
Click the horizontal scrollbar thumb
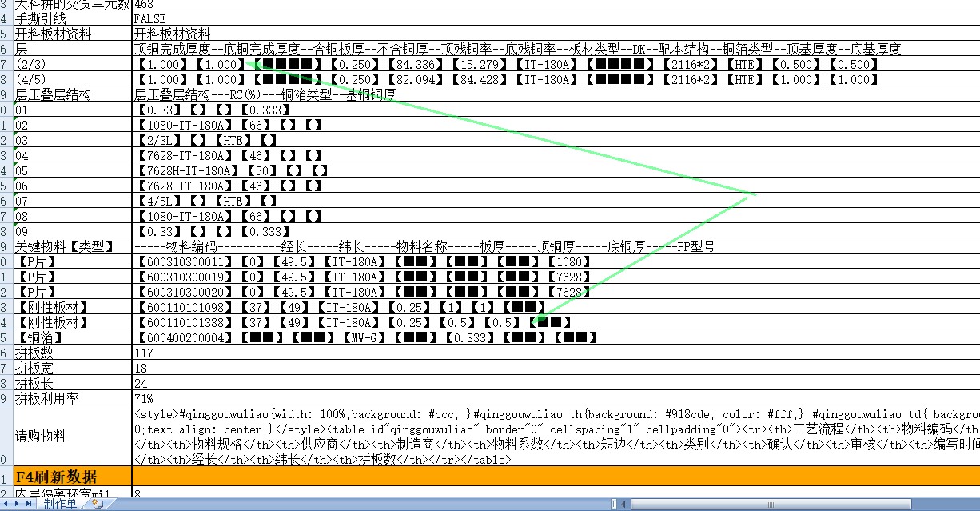pos(770,504)
